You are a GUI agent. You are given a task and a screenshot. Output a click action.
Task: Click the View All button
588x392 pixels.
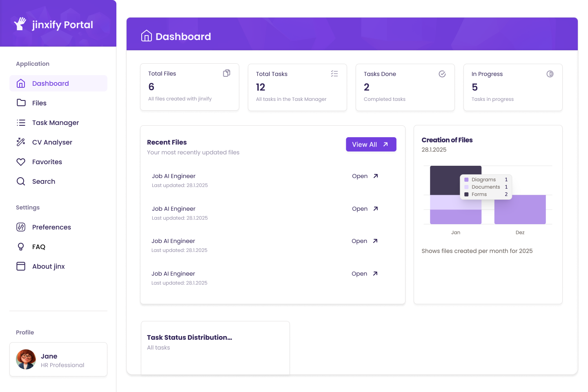[371, 145]
